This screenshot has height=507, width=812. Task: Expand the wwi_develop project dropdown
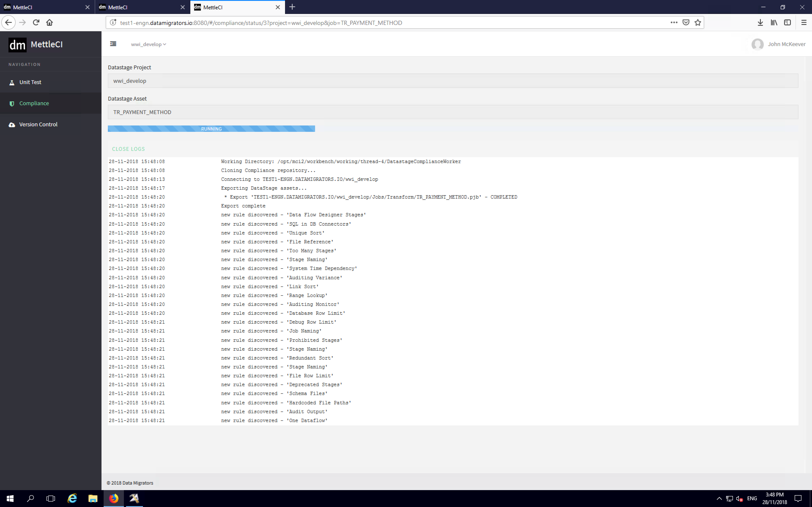[148, 44]
